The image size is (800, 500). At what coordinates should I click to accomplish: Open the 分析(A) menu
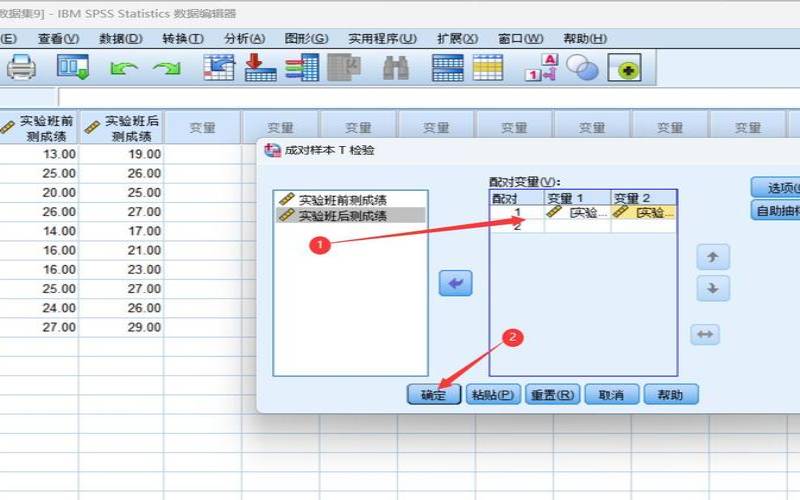(x=244, y=38)
